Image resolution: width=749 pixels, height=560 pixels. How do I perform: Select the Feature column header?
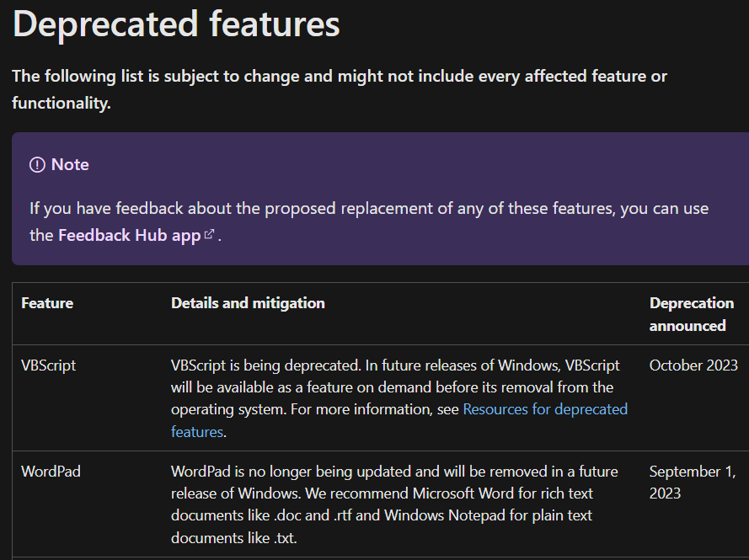(x=47, y=303)
